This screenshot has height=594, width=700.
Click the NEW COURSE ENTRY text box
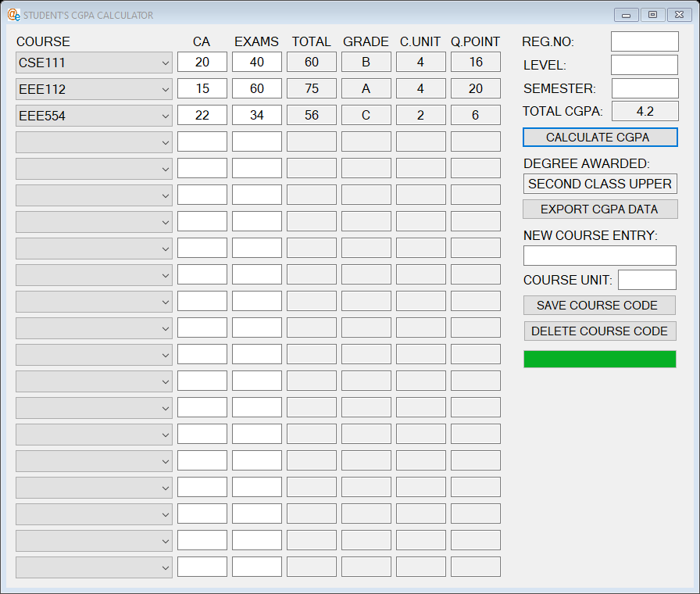(599, 256)
